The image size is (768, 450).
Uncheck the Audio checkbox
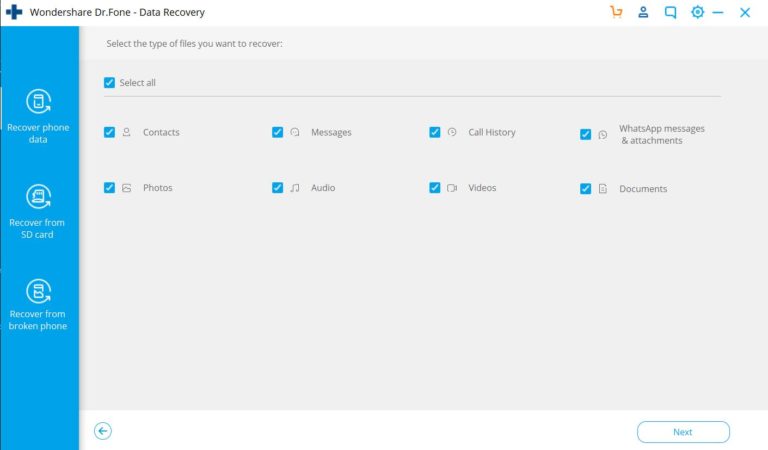tap(277, 188)
